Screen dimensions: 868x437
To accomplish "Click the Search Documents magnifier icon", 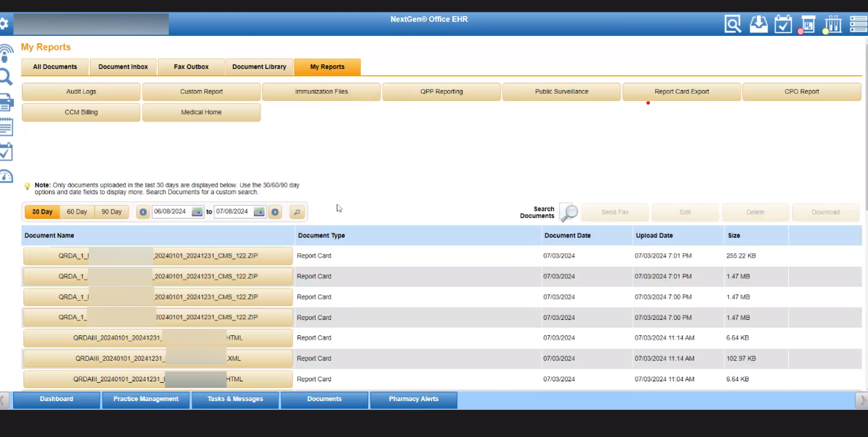I will [569, 212].
